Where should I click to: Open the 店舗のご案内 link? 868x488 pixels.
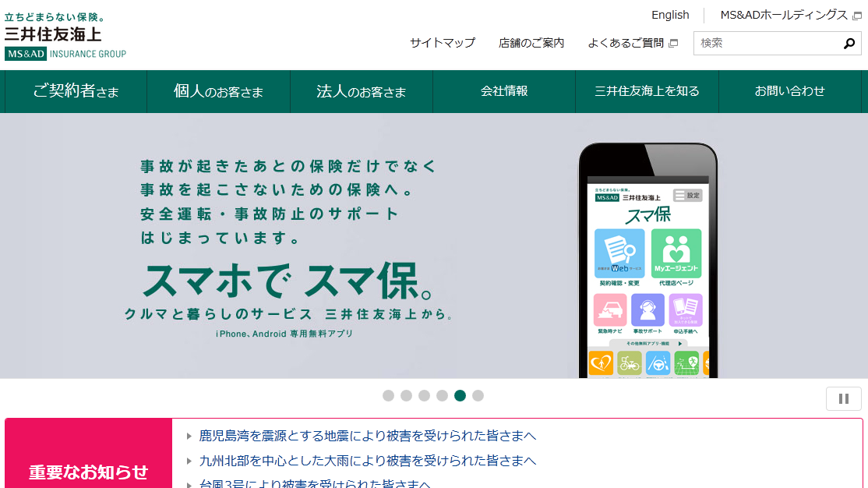(x=531, y=43)
